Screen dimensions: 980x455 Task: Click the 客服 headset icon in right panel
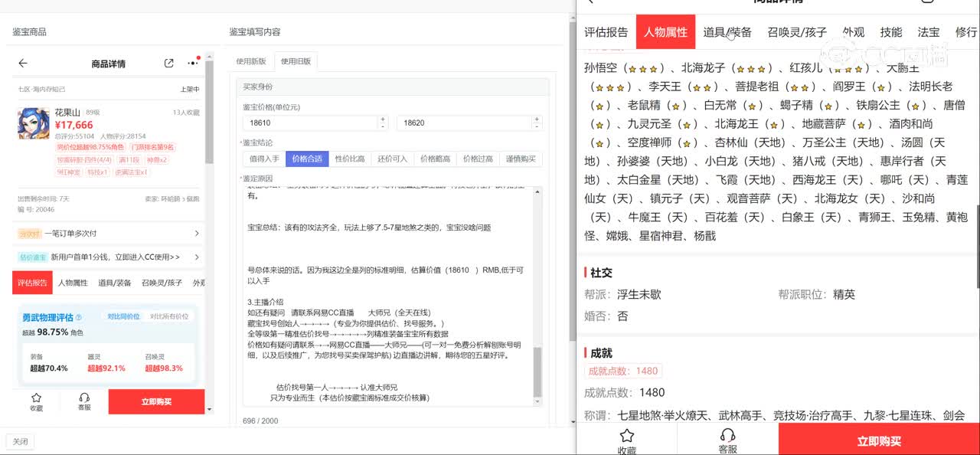point(727,435)
